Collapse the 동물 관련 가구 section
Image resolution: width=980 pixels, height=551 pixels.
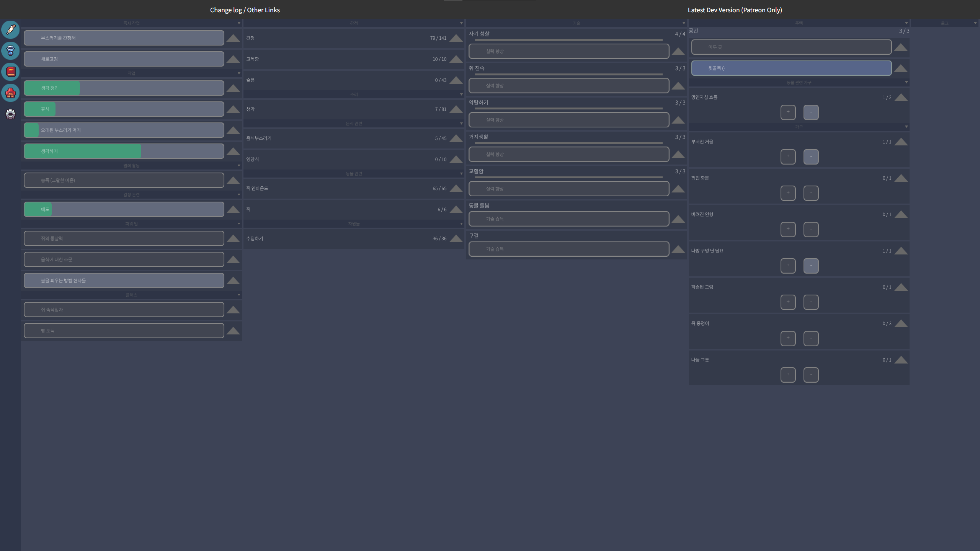point(799,83)
